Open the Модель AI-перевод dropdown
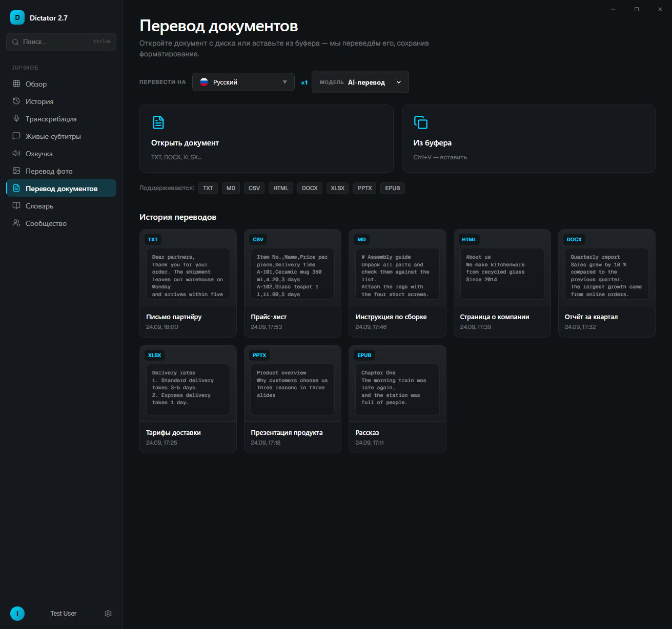The height and width of the screenshot is (629, 672). 360,82
